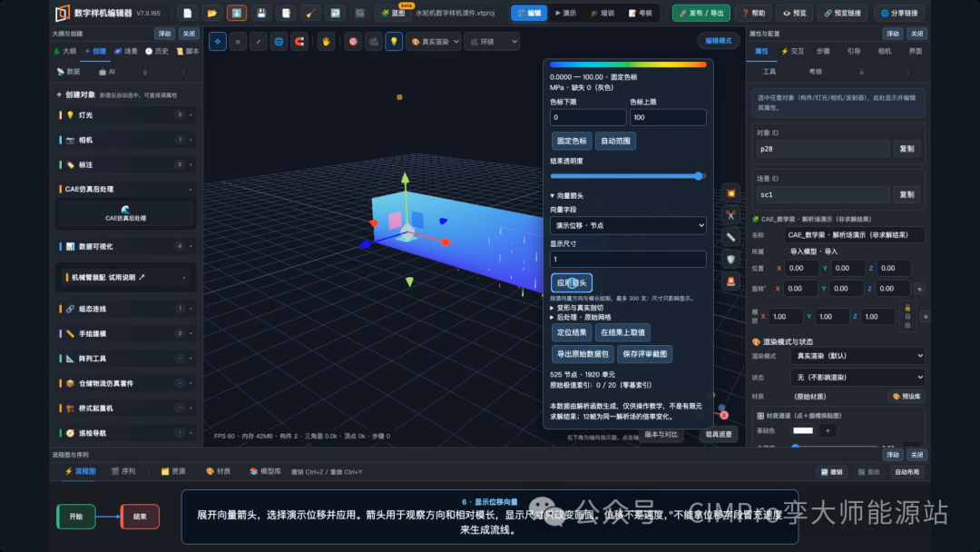This screenshot has height=552, width=980.
Task: Switch to the 培训 mode tab
Action: pos(603,13)
